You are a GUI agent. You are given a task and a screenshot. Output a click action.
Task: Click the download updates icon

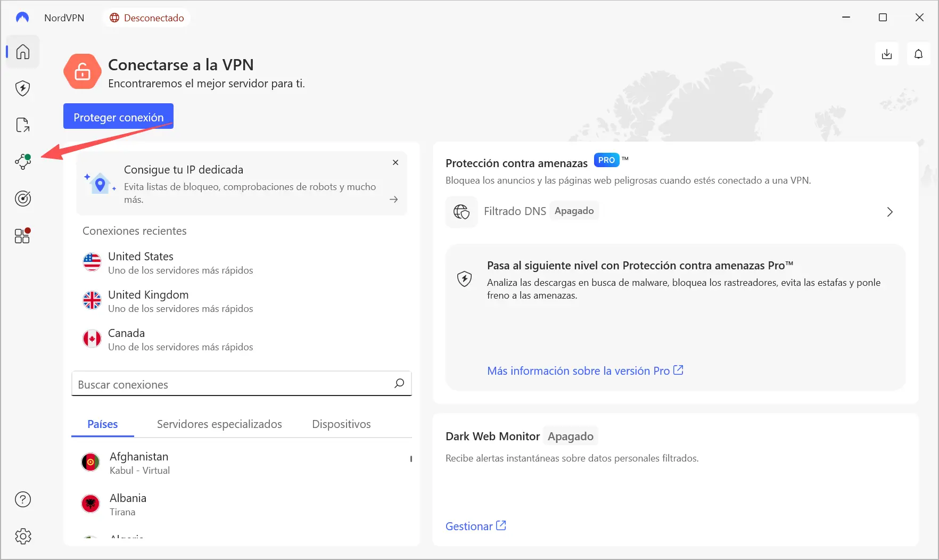[x=887, y=54]
